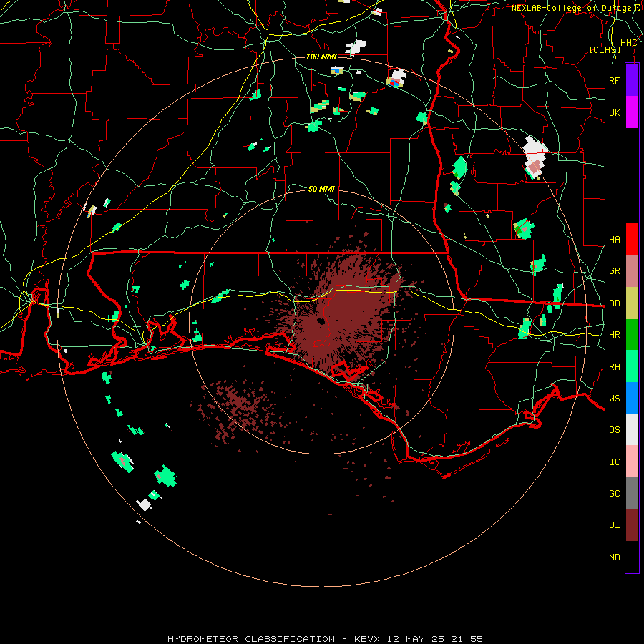The image size is (644, 644).
Task: Click the red HA legend color swatch
Action: (x=632, y=239)
